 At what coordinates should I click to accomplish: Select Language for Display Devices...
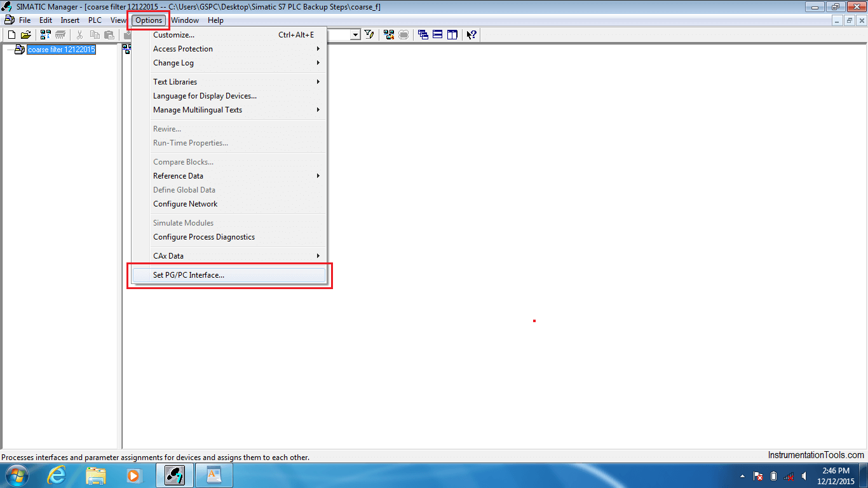pos(229,96)
